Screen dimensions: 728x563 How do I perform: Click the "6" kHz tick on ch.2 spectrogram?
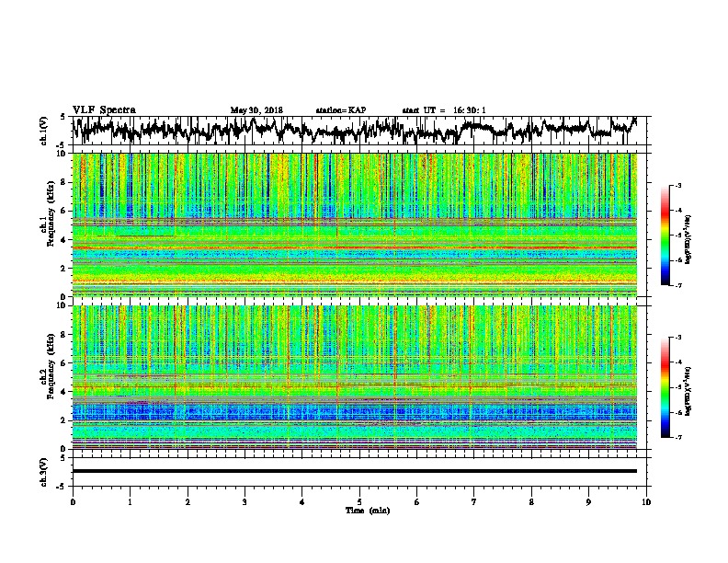click(x=64, y=363)
